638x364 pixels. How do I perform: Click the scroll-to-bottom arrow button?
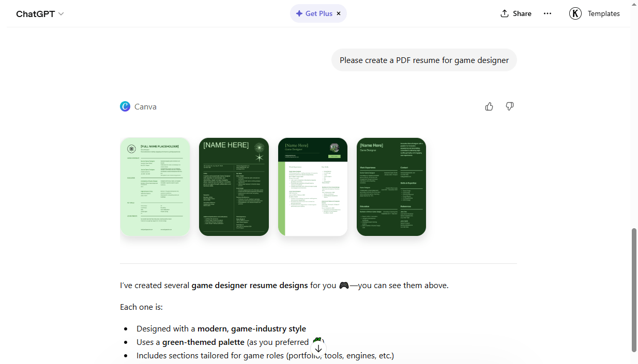318,349
